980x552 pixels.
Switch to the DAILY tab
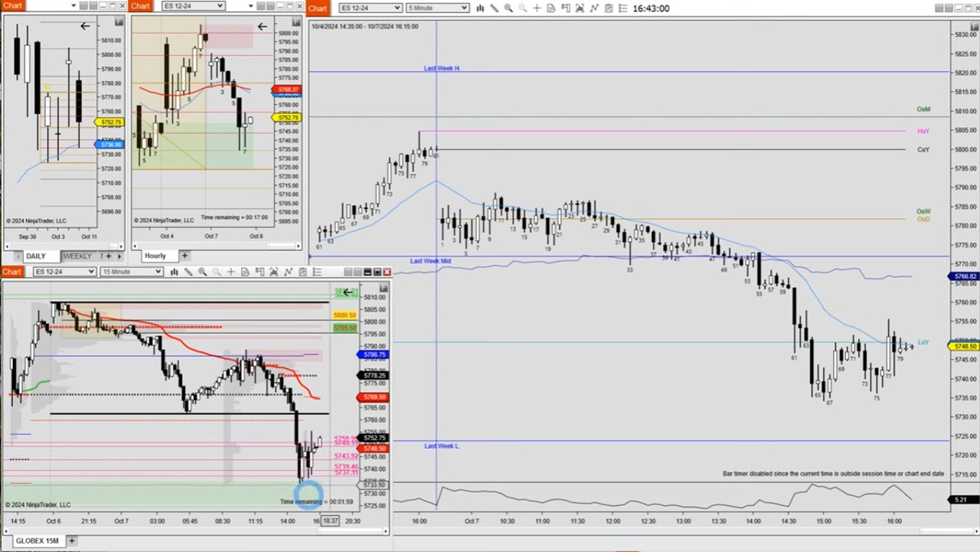click(x=41, y=256)
